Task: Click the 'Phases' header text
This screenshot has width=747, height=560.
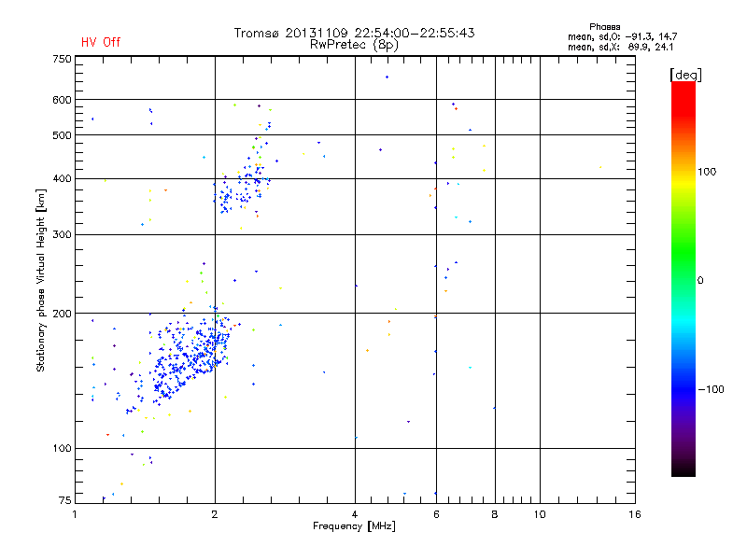Action: point(604,27)
